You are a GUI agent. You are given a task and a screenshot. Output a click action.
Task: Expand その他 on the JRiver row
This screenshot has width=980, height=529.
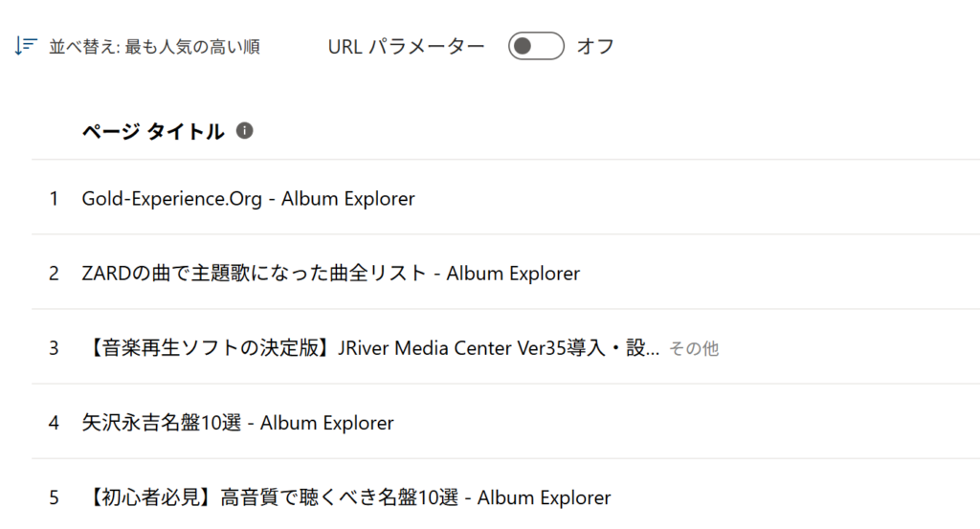click(693, 348)
